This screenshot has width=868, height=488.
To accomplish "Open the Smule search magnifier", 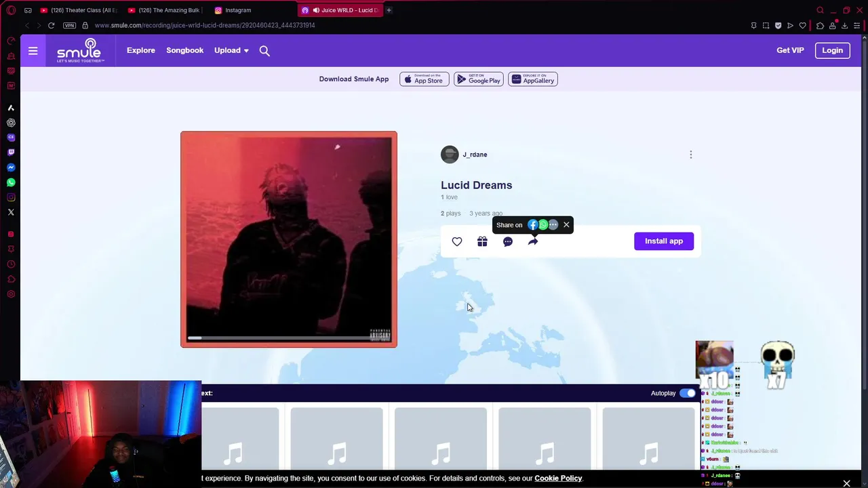I will click(x=264, y=51).
